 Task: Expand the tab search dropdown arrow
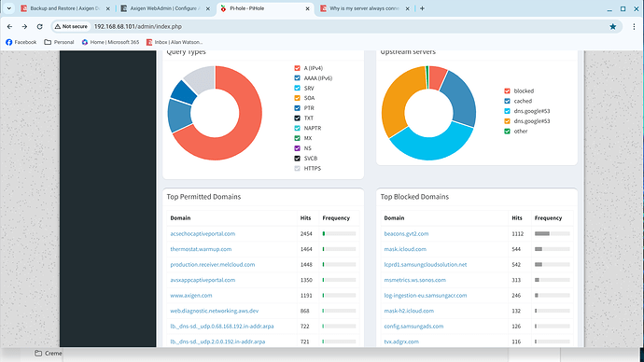[8, 8]
